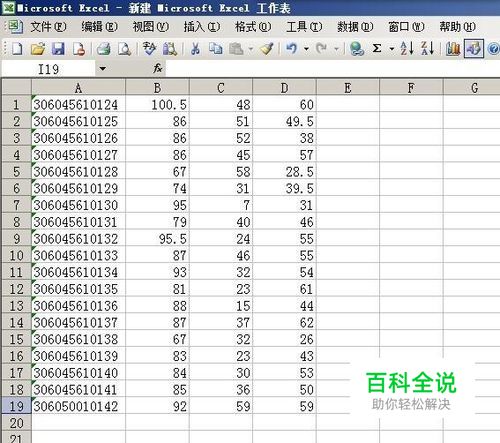500x443 pixels.
Task: Print the sheet using the printer icon
Action: [x=104, y=49]
